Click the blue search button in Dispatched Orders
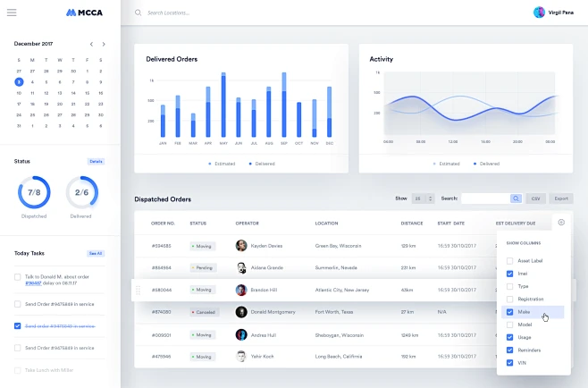Screen dimensions: 588x388 [516, 198]
